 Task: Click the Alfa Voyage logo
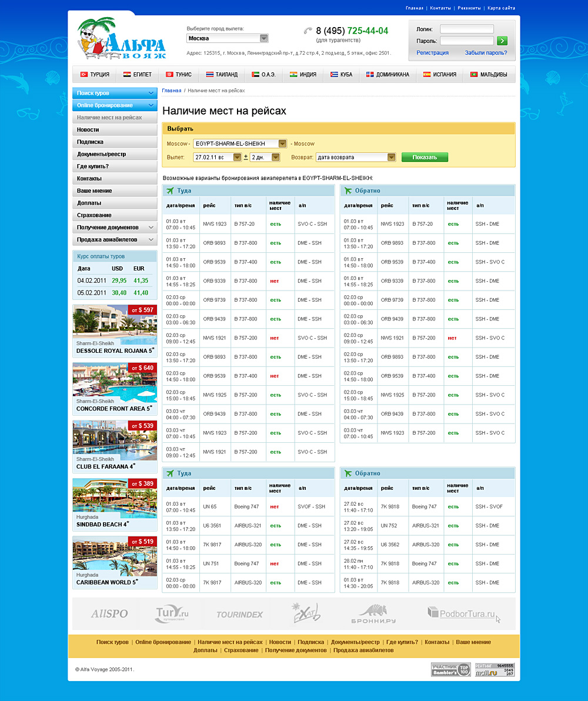[121, 39]
